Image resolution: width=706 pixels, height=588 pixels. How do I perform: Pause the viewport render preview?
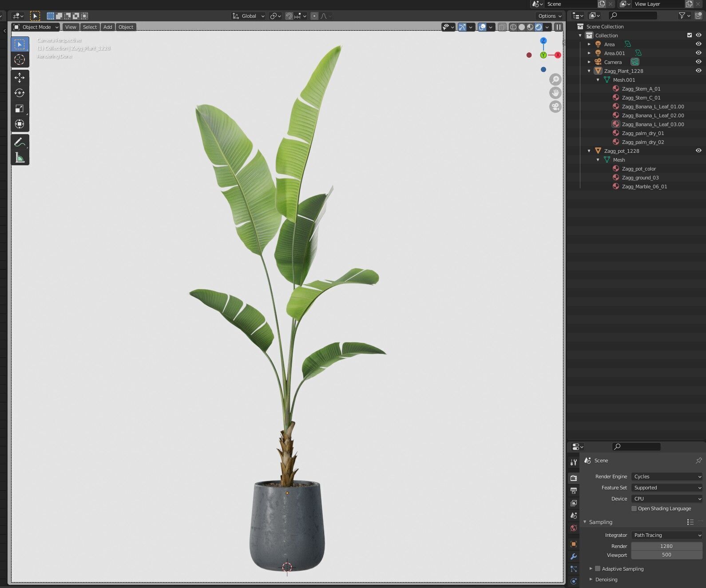click(x=559, y=27)
